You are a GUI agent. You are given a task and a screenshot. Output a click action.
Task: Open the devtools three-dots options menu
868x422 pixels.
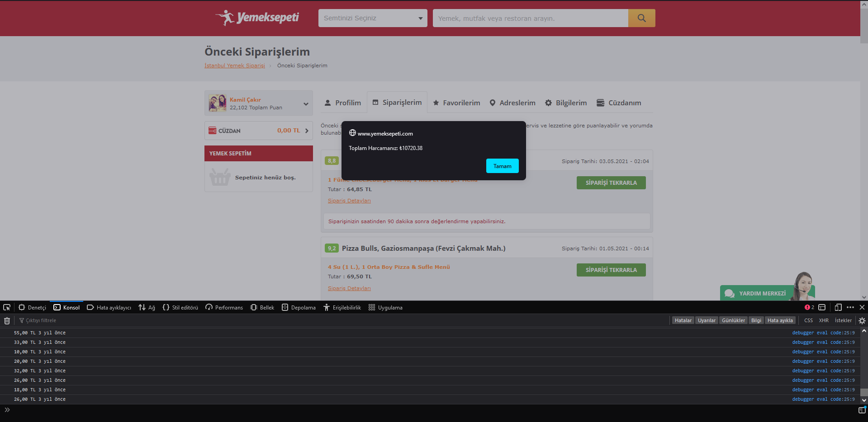click(x=850, y=307)
